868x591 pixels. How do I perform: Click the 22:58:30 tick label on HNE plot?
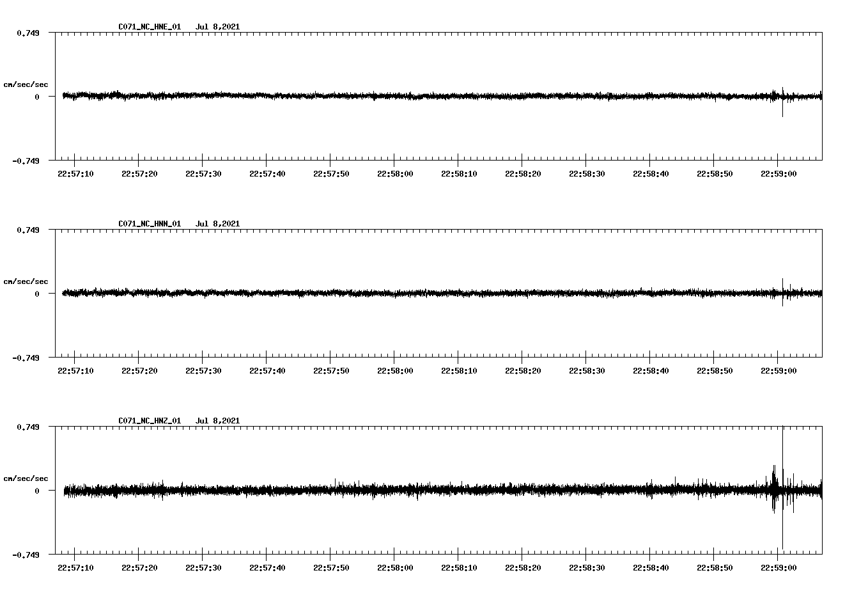(x=587, y=173)
